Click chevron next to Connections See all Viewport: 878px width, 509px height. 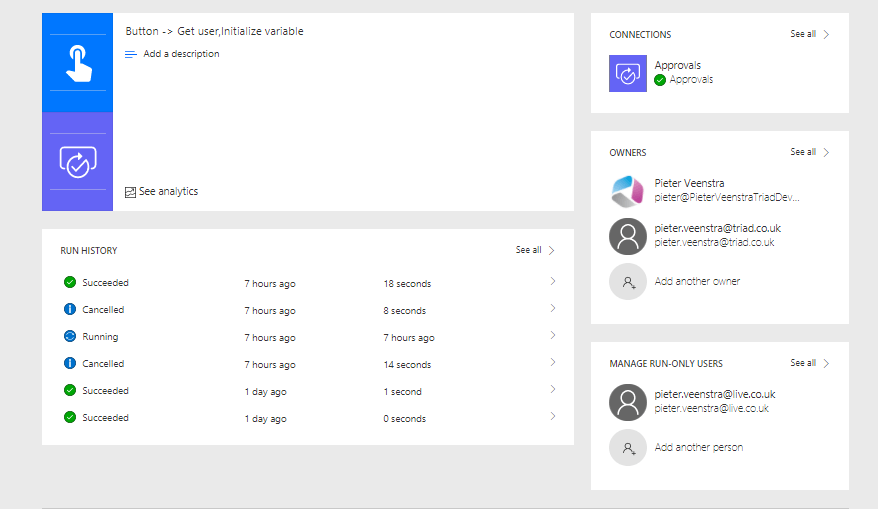pyautogui.click(x=826, y=35)
